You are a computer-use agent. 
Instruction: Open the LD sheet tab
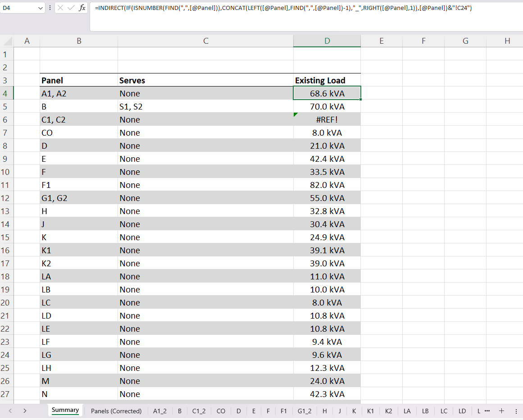[462, 411]
